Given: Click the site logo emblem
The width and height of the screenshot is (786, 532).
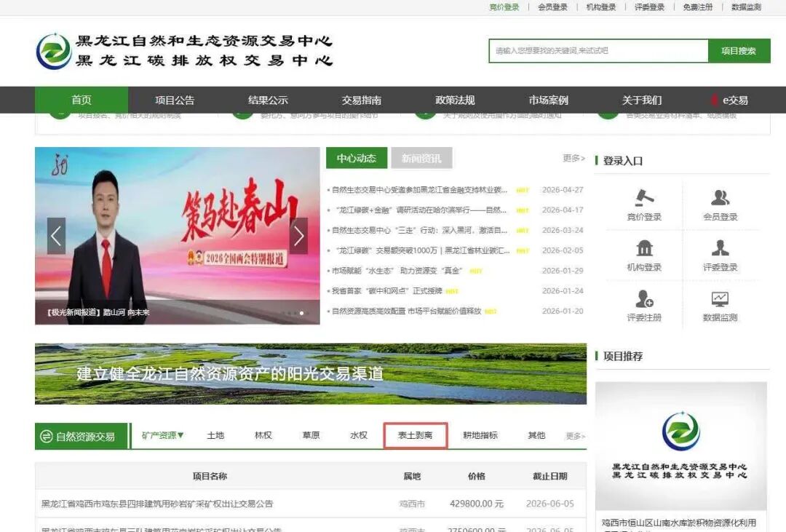Looking at the screenshot, I should point(54,51).
